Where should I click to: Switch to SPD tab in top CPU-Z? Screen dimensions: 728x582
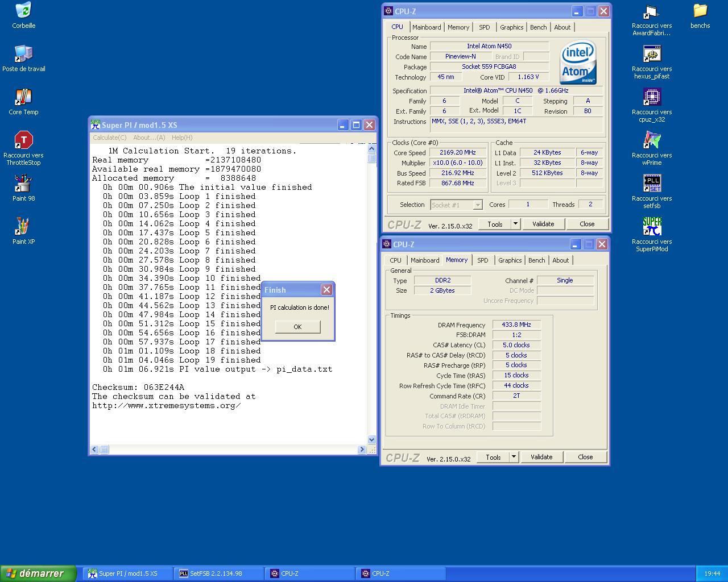point(484,27)
